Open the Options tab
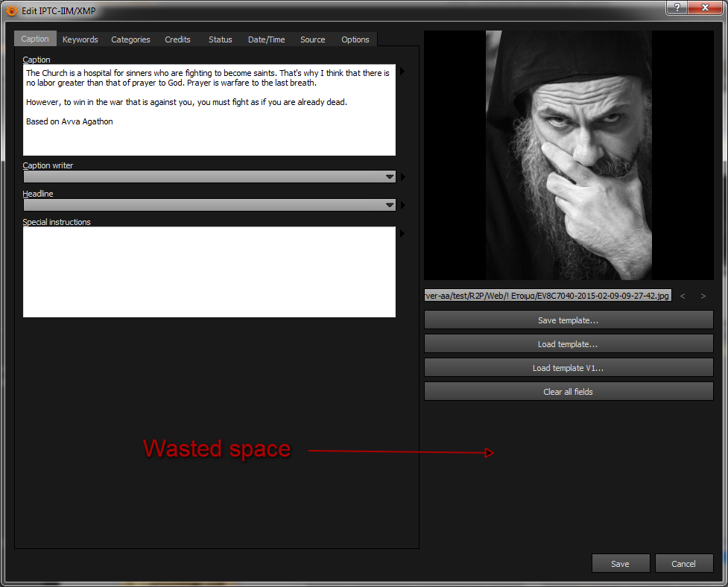This screenshot has height=587, width=728. click(x=355, y=39)
